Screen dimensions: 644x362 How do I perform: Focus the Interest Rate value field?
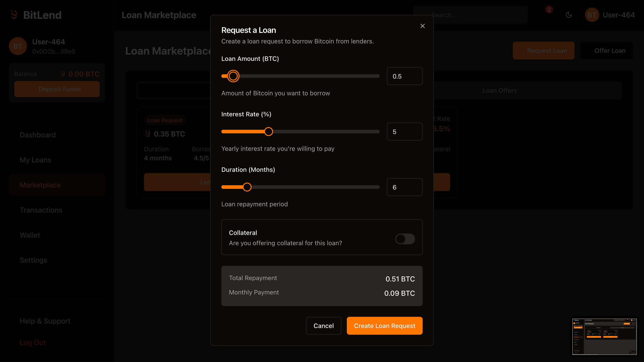point(404,132)
